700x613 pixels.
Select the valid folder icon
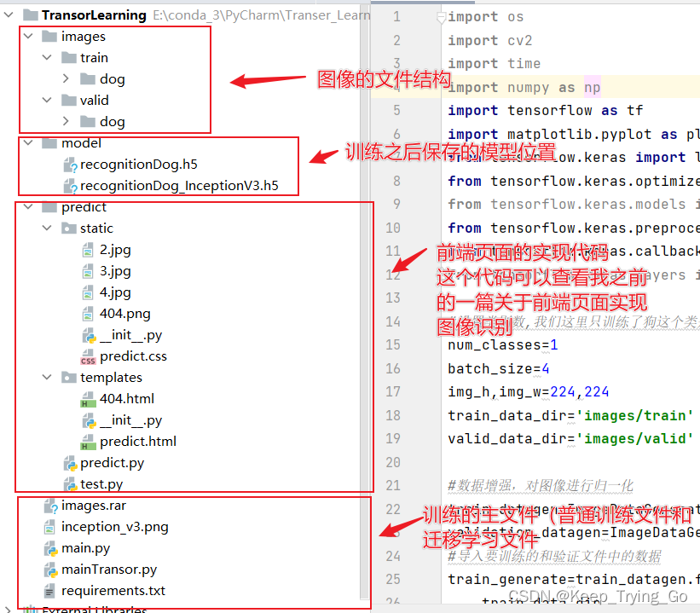68,100
